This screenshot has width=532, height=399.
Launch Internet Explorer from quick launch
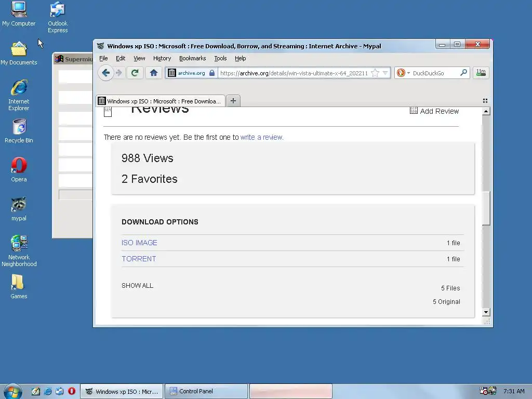(48, 391)
